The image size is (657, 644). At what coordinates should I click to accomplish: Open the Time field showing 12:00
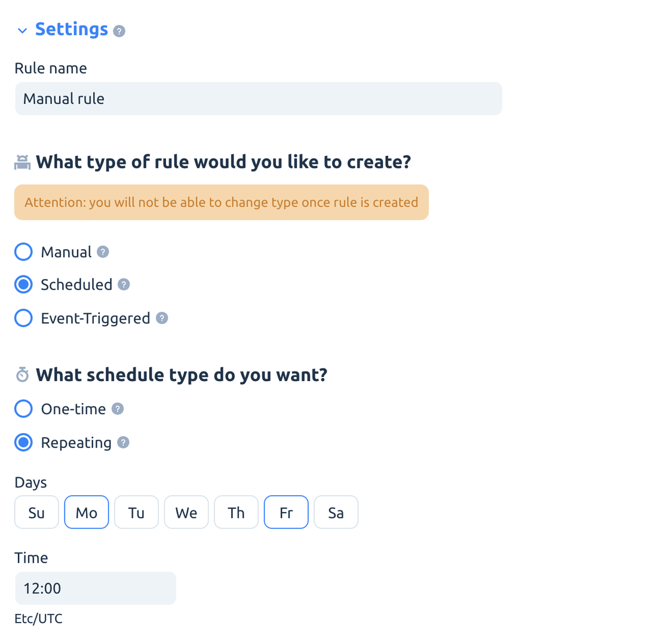coord(96,588)
